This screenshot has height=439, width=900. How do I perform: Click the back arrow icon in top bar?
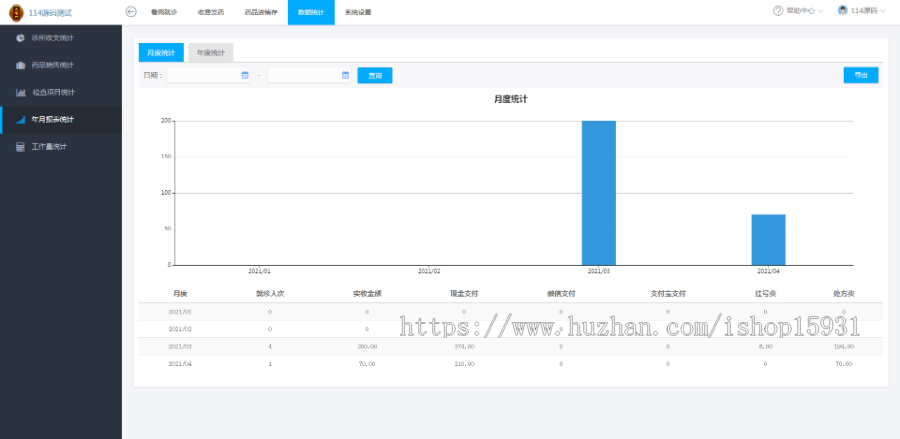pos(131,11)
